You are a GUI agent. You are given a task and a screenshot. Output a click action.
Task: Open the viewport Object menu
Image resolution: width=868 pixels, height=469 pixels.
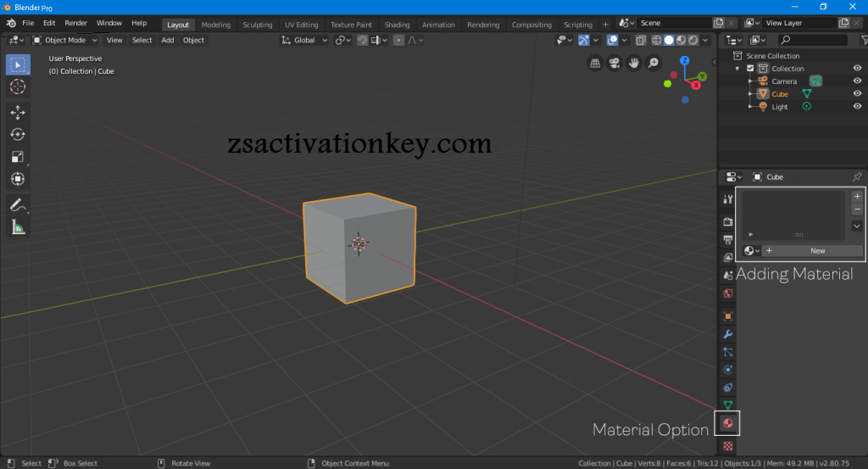point(194,40)
